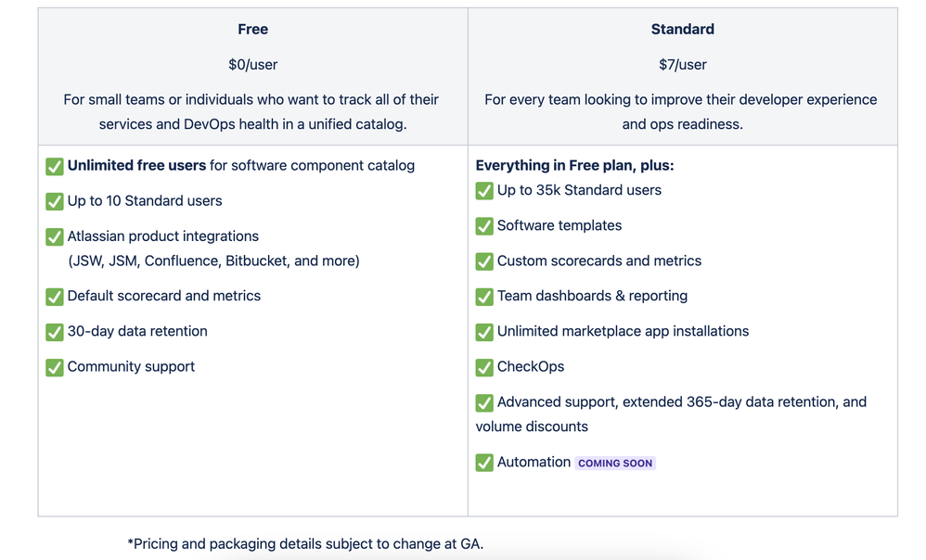
Task: Select the Standard plan heading
Action: coord(683,29)
